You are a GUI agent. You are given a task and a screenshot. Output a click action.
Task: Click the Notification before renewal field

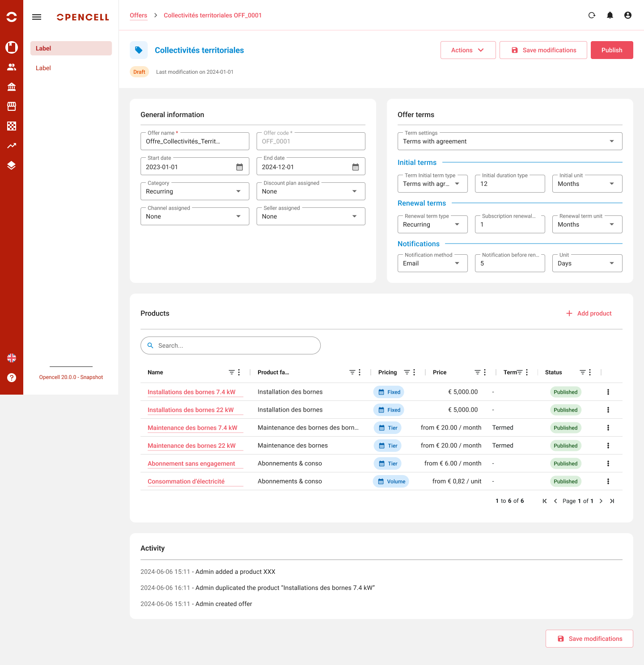pos(510,263)
